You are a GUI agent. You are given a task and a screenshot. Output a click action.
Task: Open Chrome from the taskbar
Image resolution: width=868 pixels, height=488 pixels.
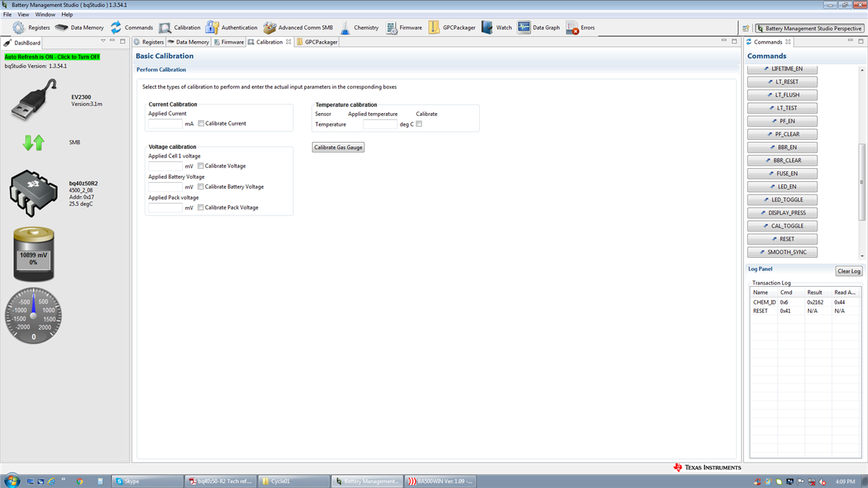pyautogui.click(x=80, y=482)
